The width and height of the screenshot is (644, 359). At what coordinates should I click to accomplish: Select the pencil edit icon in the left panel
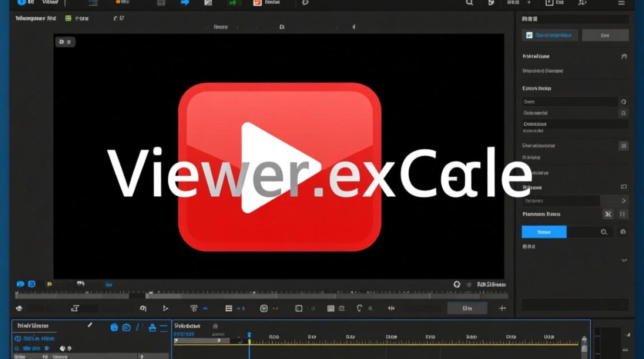click(x=90, y=325)
